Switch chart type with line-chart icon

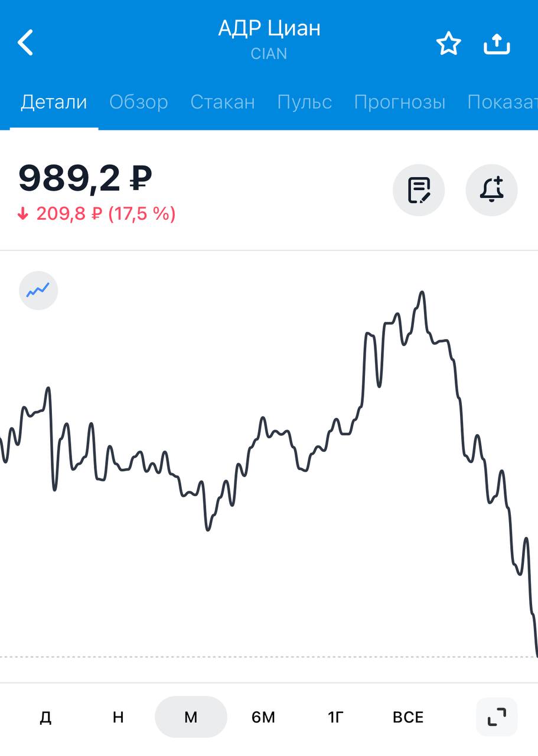point(38,290)
